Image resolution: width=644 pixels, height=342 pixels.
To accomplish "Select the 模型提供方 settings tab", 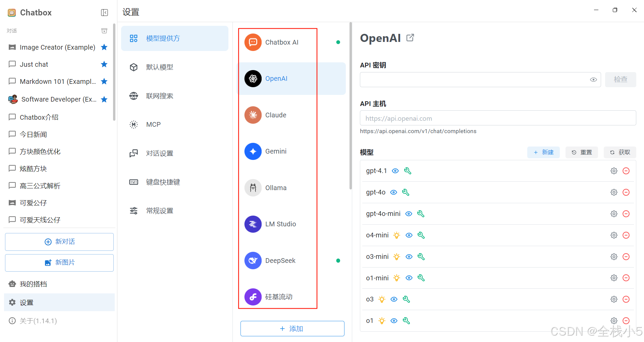I will pyautogui.click(x=174, y=38).
